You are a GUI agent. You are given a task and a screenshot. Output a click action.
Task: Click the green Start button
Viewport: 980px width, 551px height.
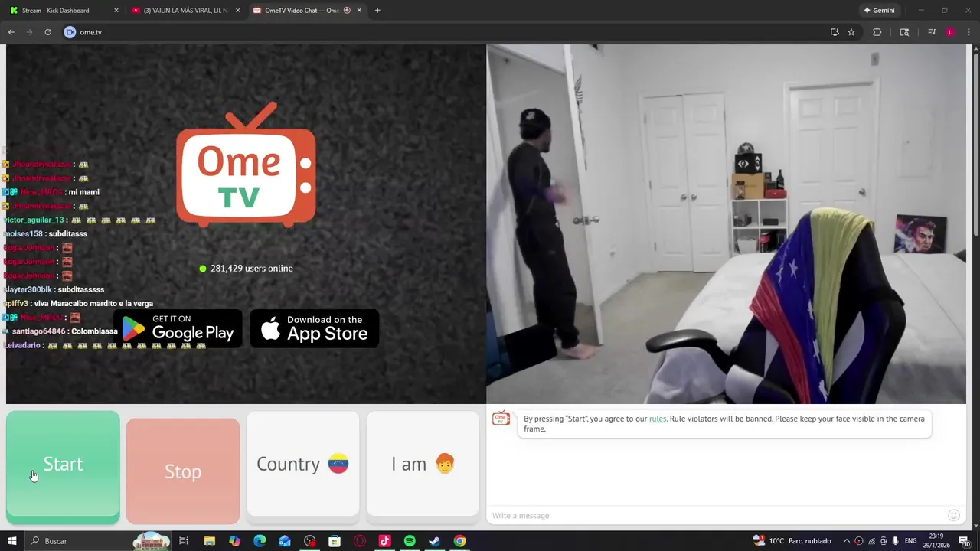[63, 468]
